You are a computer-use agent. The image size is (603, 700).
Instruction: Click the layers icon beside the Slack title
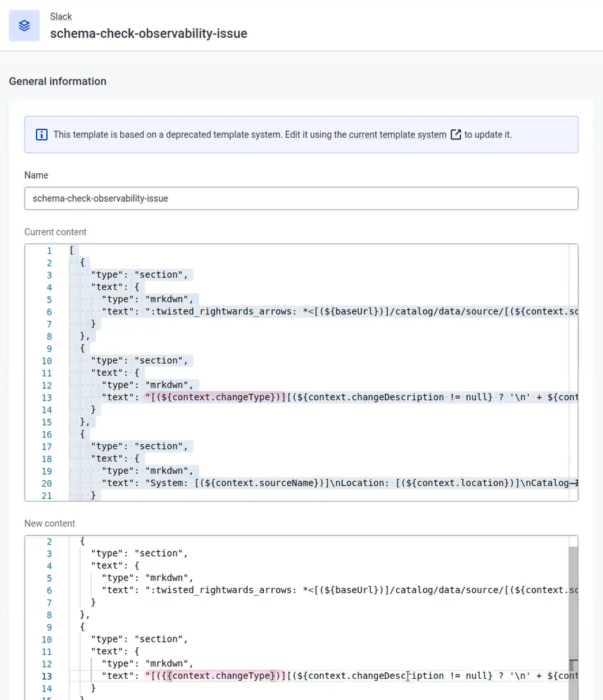coord(24,25)
